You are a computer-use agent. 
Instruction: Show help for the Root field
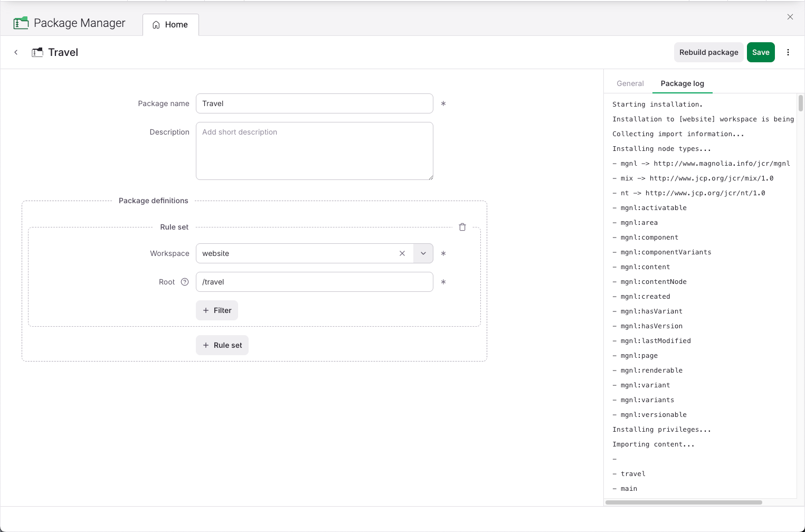(x=185, y=282)
